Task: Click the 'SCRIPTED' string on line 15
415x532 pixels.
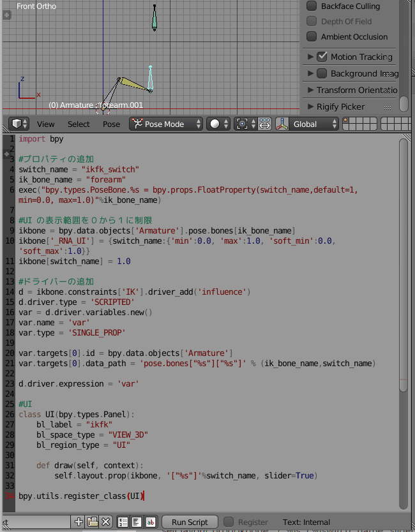Action: (x=112, y=302)
